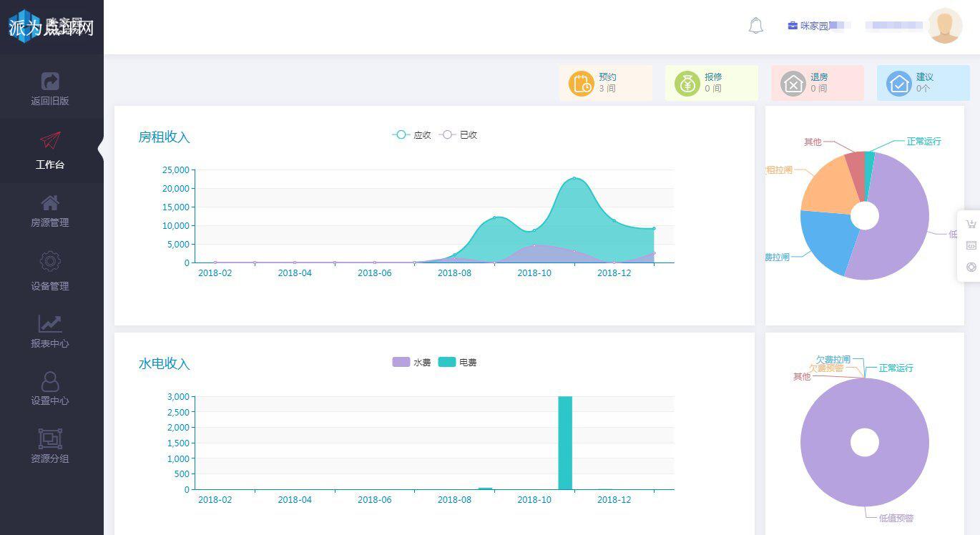Open the notification bell icon

[756, 26]
